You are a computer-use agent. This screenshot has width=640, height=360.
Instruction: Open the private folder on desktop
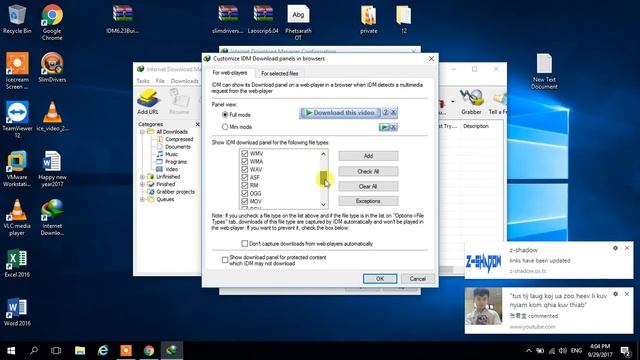pyautogui.click(x=369, y=19)
